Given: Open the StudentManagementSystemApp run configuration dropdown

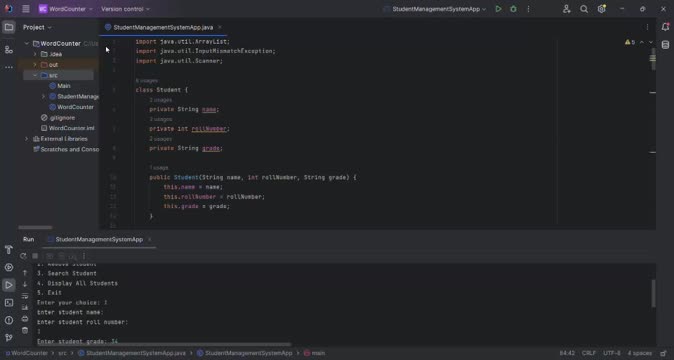Looking at the screenshot, I should 435,9.
